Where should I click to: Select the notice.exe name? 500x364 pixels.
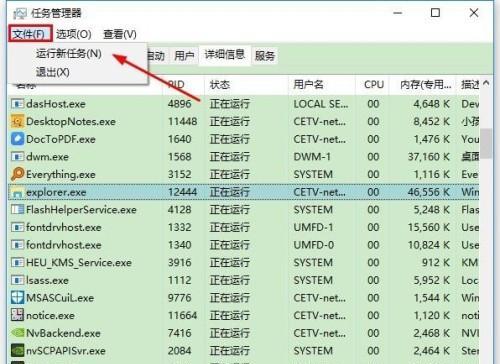click(50, 315)
